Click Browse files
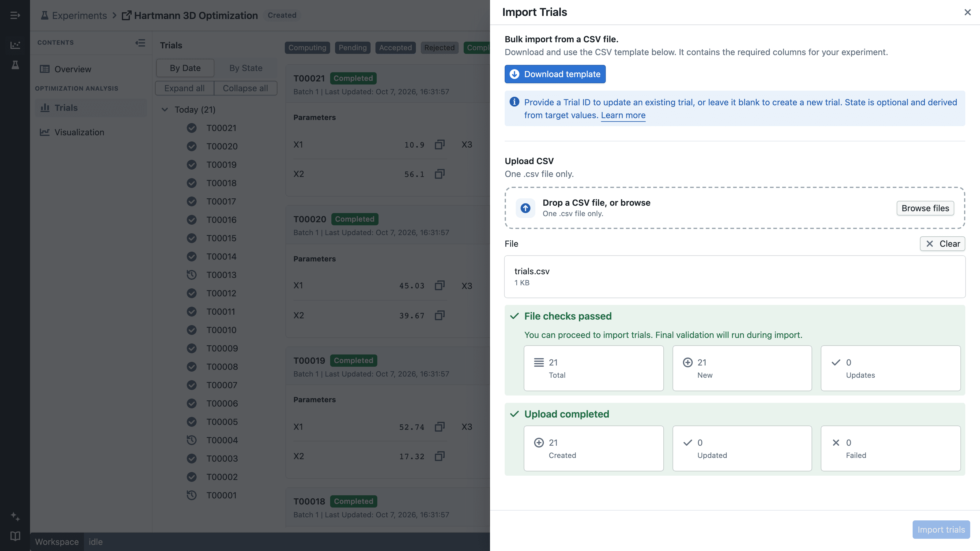The width and height of the screenshot is (980, 551). tap(925, 208)
